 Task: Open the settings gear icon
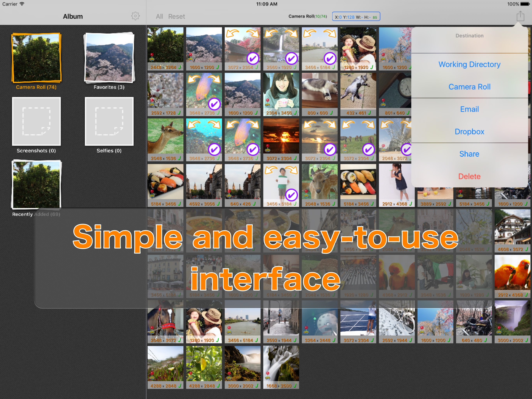135,16
